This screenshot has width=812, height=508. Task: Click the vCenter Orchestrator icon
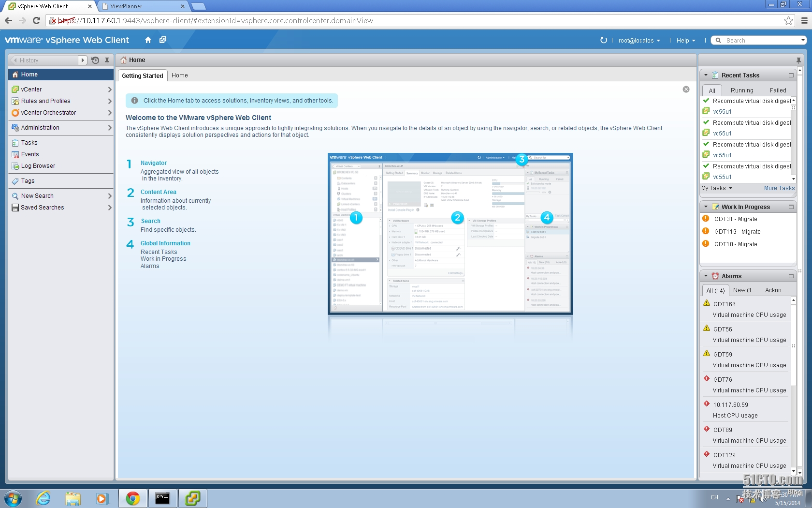click(x=15, y=113)
